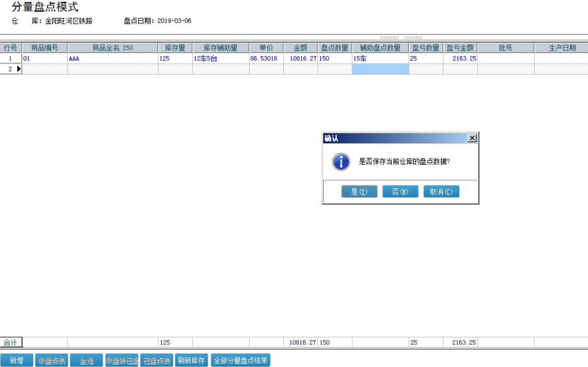Click 刷新库存 to refresh stock
This screenshot has width=588, height=367.
[192, 361]
